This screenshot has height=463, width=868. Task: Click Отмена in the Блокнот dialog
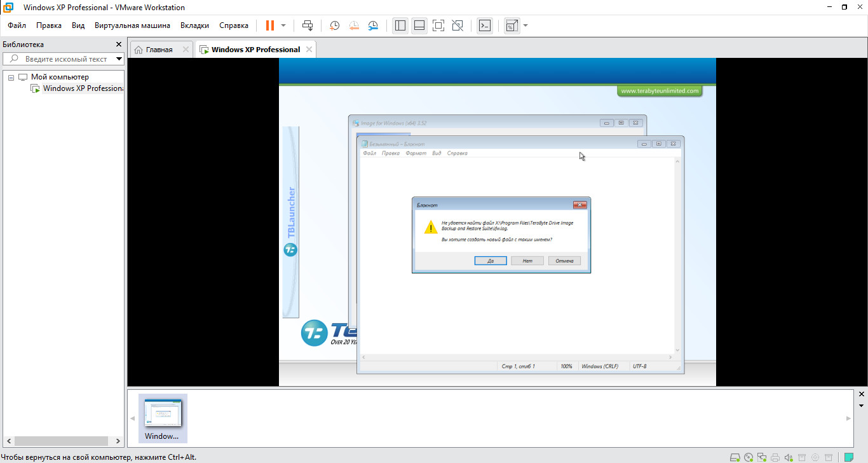coord(564,261)
